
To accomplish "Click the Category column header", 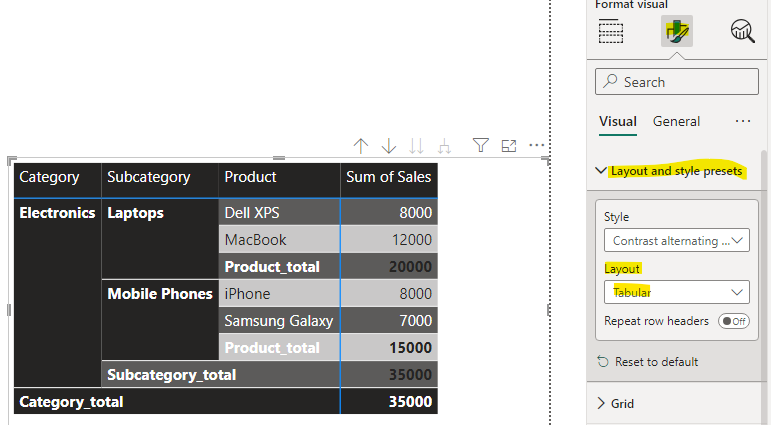I will 58,181.
